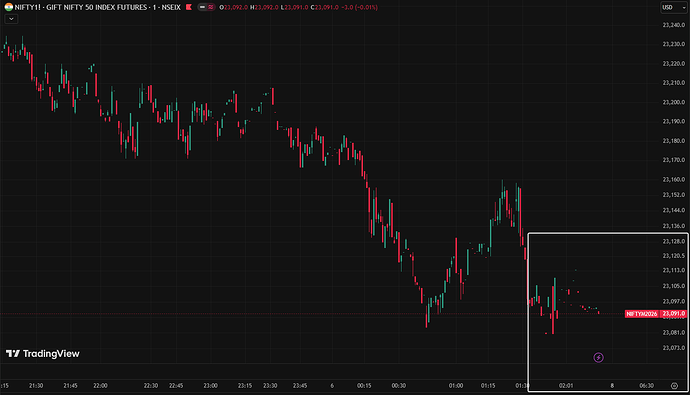The image size is (690, 395).
Task: Click the close value C23,091.0
Action: pos(325,7)
